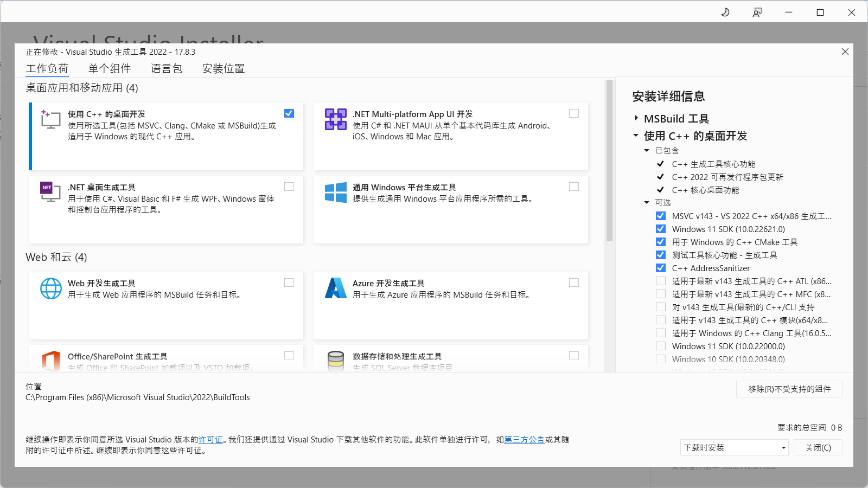This screenshot has width=868, height=488.
Task: Check C++ MFC for v143 build tools
Action: [x=661, y=294]
